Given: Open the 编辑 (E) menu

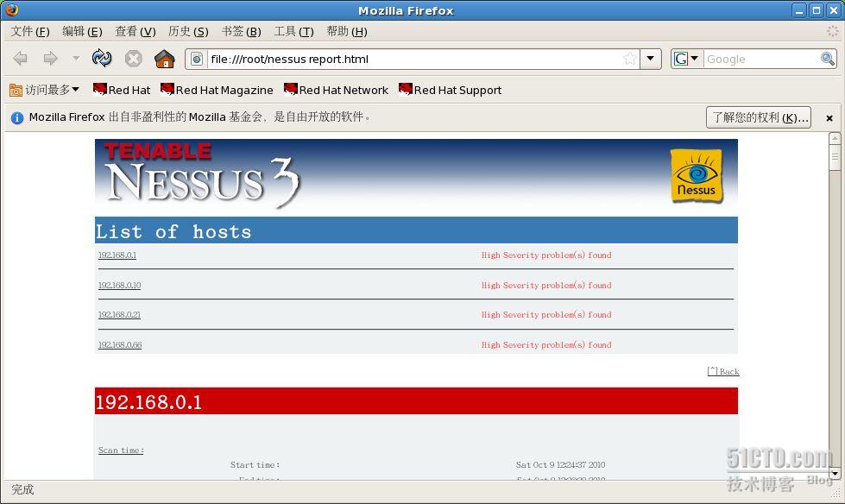Looking at the screenshot, I should pos(82,31).
